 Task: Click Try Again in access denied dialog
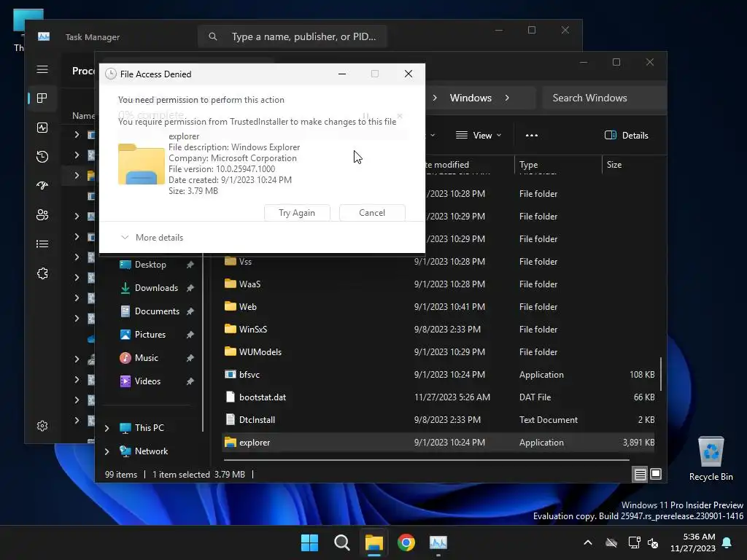coord(297,213)
